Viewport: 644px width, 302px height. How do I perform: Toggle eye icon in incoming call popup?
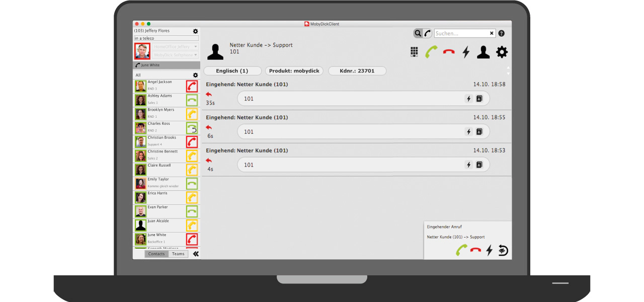click(503, 250)
